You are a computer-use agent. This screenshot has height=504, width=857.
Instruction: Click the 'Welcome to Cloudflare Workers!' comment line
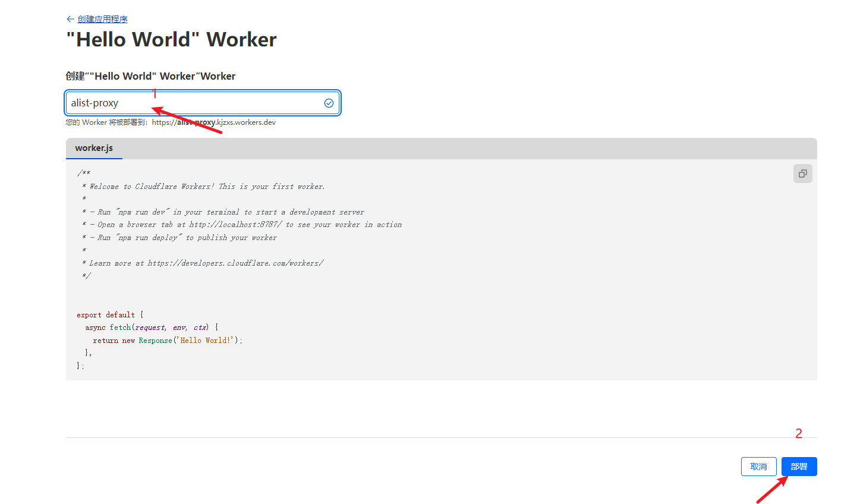pos(203,186)
